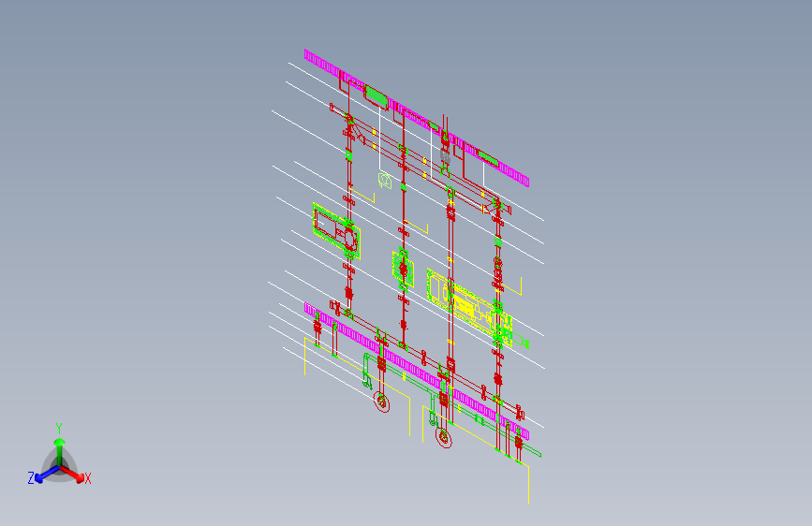
Task: Click the green Y axis arrow of the orientation triad
Action: pos(60,450)
